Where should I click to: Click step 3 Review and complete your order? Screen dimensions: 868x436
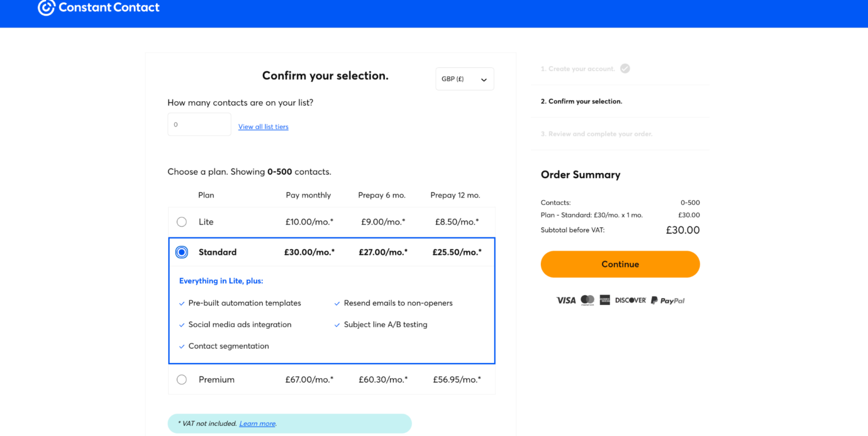coord(596,133)
